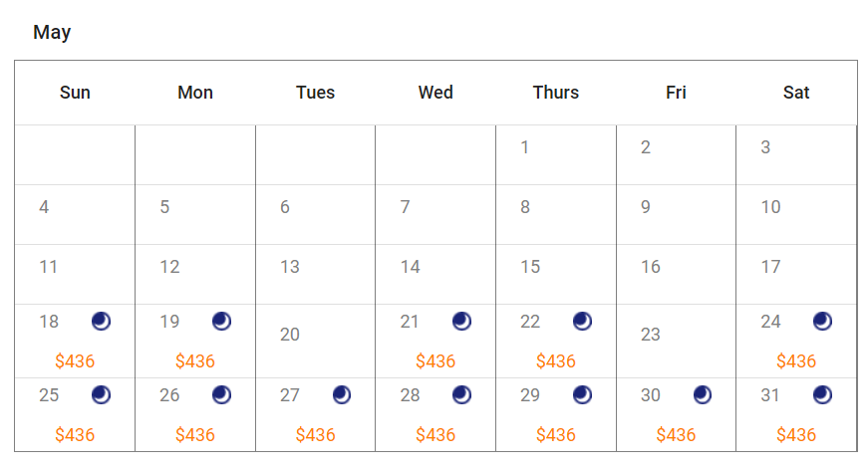The width and height of the screenshot is (868, 472).
Task: Click the moon icon on May 19
Action: click(221, 321)
